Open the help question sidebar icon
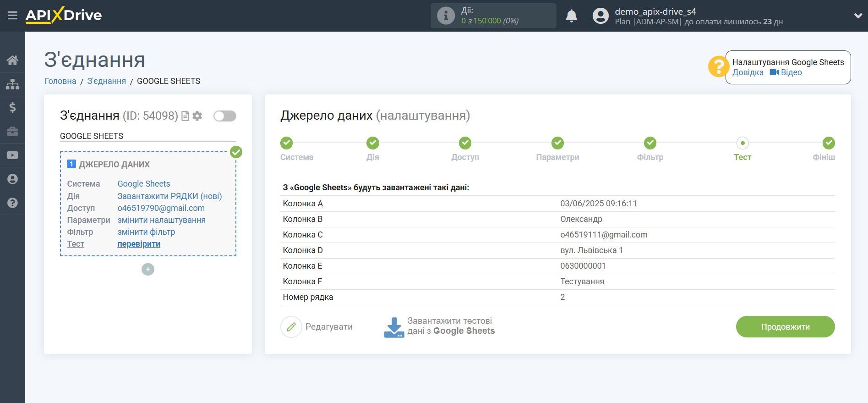Viewport: 868px width, 403px height. pyautogui.click(x=12, y=203)
